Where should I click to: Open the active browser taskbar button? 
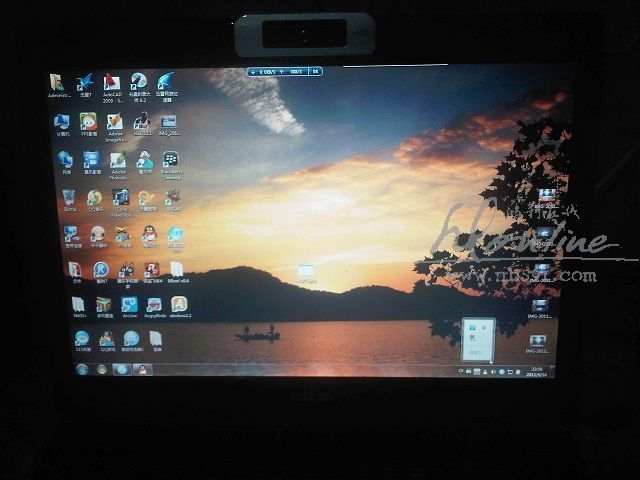(x=121, y=369)
